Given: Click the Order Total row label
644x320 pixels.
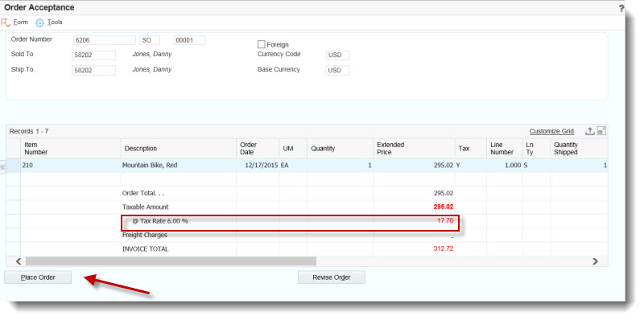Looking at the screenshot, I should (143, 193).
